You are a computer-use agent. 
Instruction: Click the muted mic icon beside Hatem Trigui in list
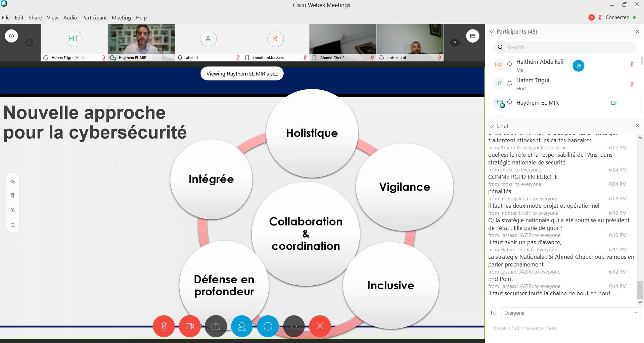[x=632, y=85]
